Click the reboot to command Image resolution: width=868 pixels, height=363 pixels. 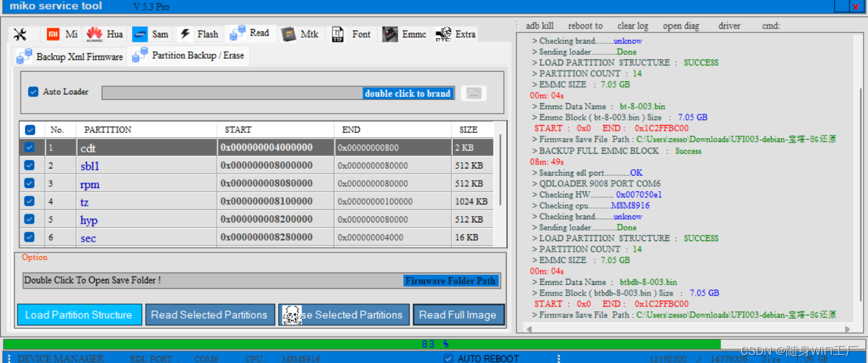tap(585, 26)
